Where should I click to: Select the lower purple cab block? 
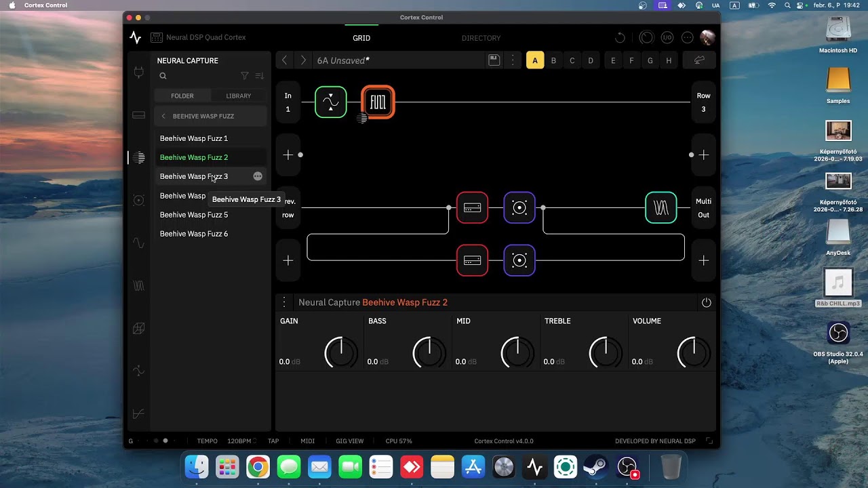click(519, 260)
